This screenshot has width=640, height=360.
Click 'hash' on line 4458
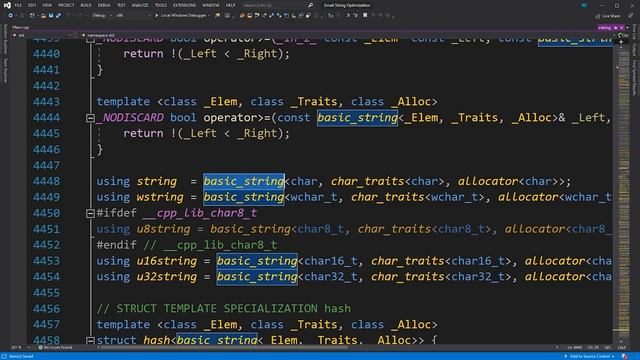pos(156,340)
